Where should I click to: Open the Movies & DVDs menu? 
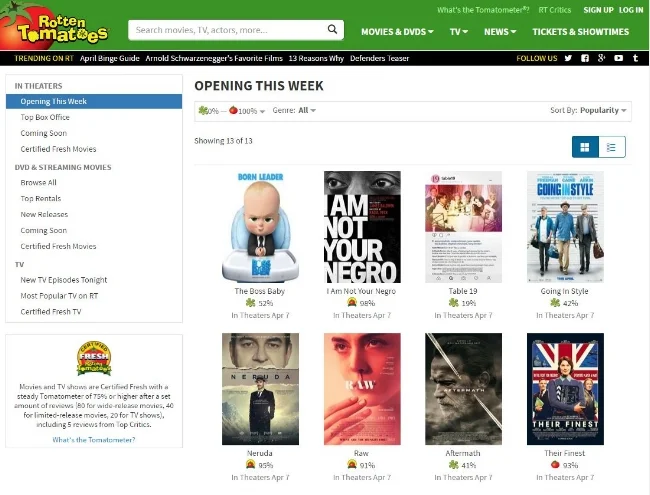(397, 32)
